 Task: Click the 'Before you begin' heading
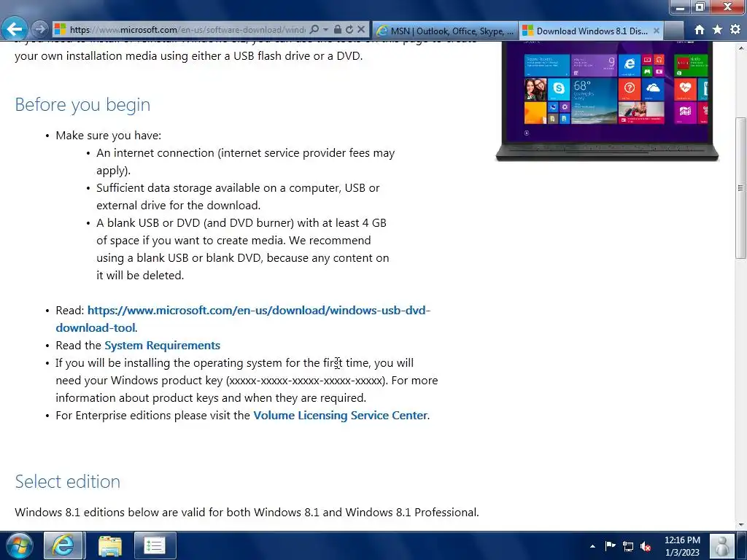point(82,105)
